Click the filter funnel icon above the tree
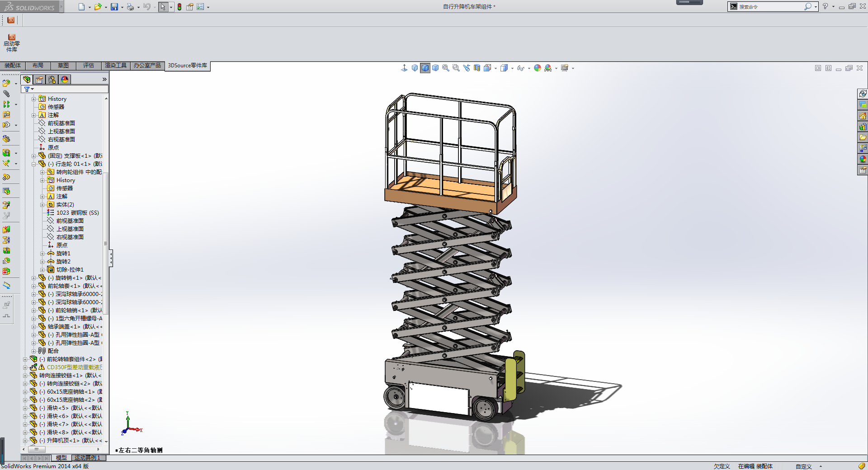The image size is (868, 470). 27,89
